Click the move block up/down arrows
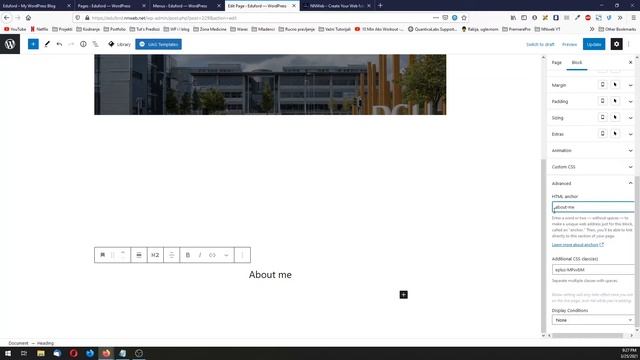The image size is (640, 360). 123,255
